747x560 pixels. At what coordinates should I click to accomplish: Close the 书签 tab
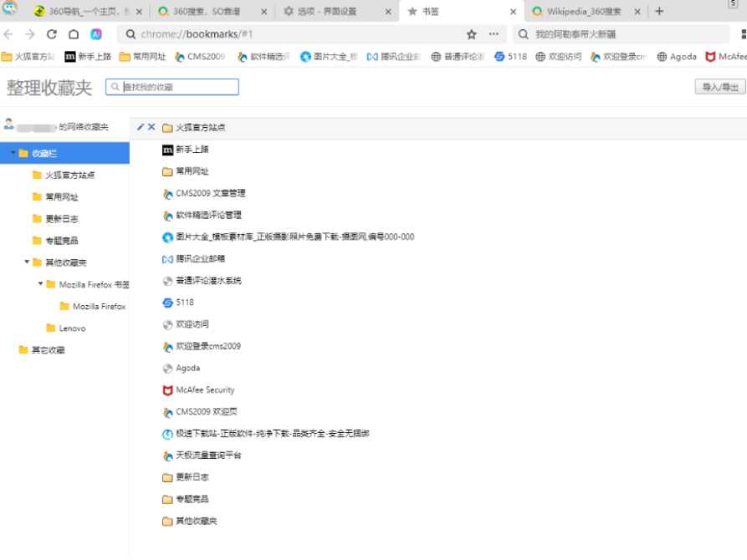click(513, 12)
